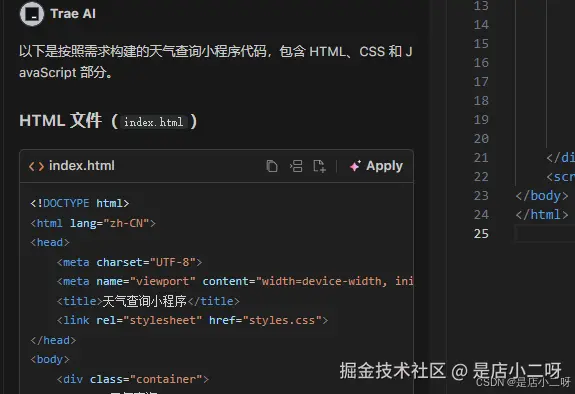Click the meta viewport code line
This screenshot has width=575, height=394.
(235, 281)
